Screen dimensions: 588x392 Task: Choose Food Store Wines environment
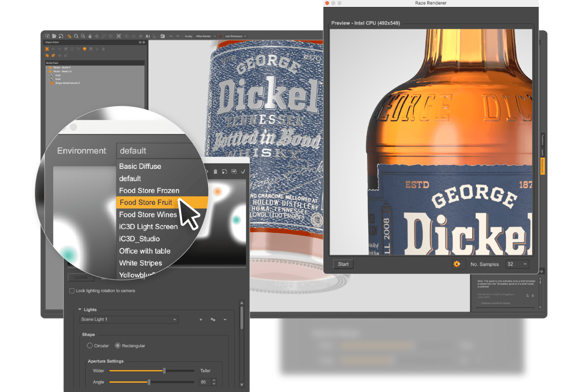click(148, 214)
